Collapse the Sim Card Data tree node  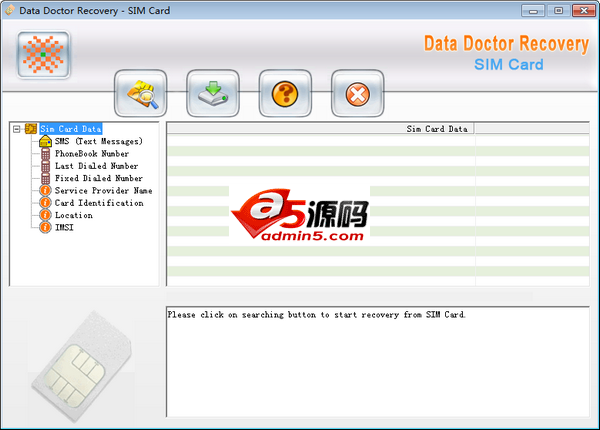pos(16,129)
